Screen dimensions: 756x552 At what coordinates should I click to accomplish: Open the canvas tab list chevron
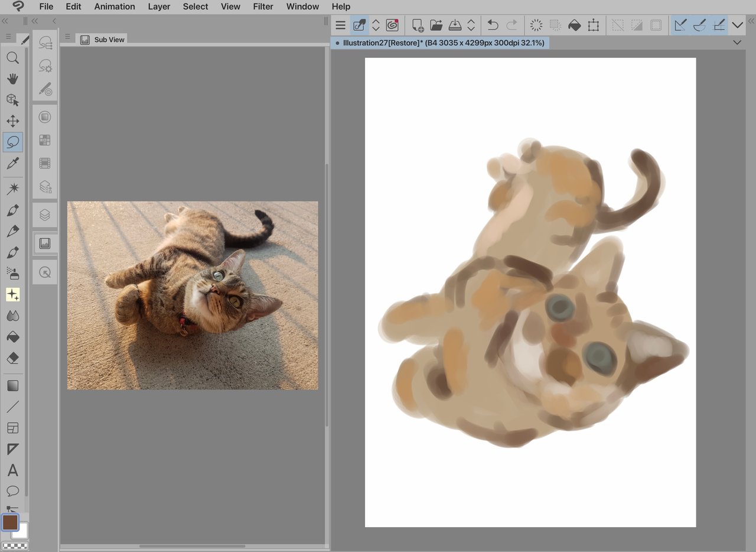[737, 43]
